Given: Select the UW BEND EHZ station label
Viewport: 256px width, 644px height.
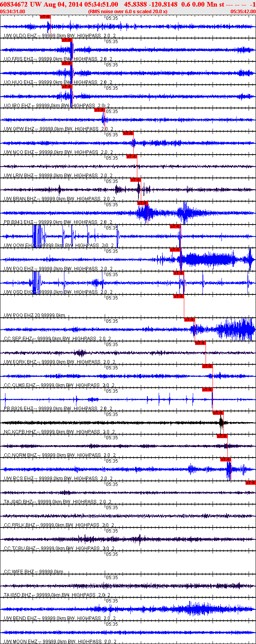Looking at the screenshot, I should pyautogui.click(x=60, y=618).
